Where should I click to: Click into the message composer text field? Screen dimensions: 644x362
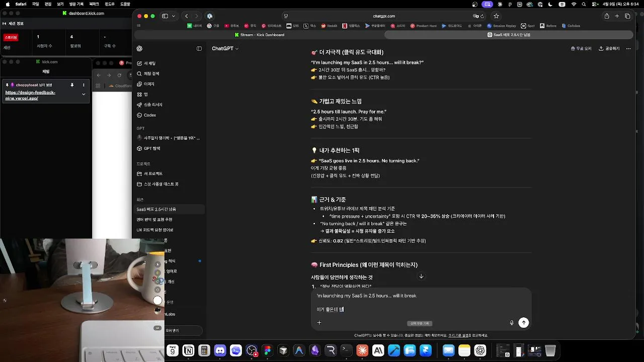421,303
